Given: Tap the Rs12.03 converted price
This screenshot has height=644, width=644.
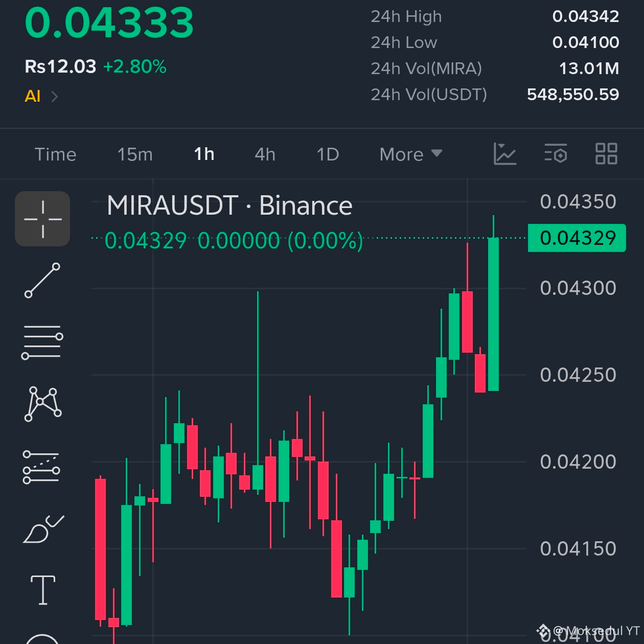Looking at the screenshot, I should pyautogui.click(x=60, y=66).
